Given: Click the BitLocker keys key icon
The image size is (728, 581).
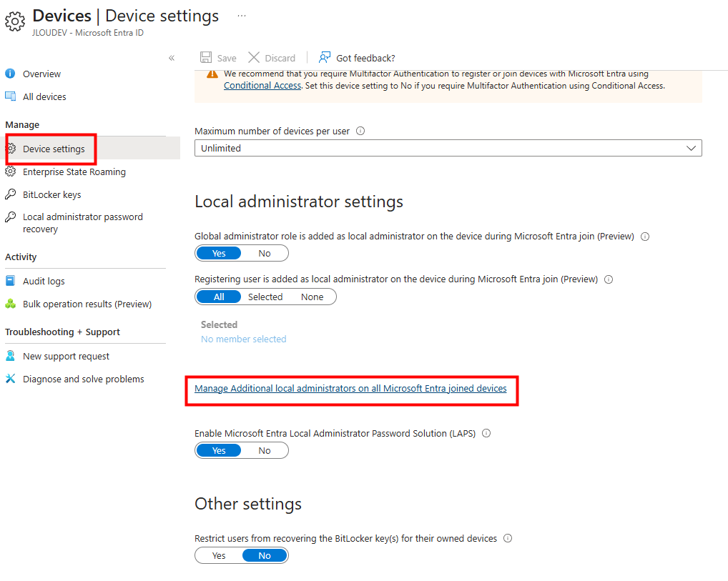Looking at the screenshot, I should pos(10,194).
